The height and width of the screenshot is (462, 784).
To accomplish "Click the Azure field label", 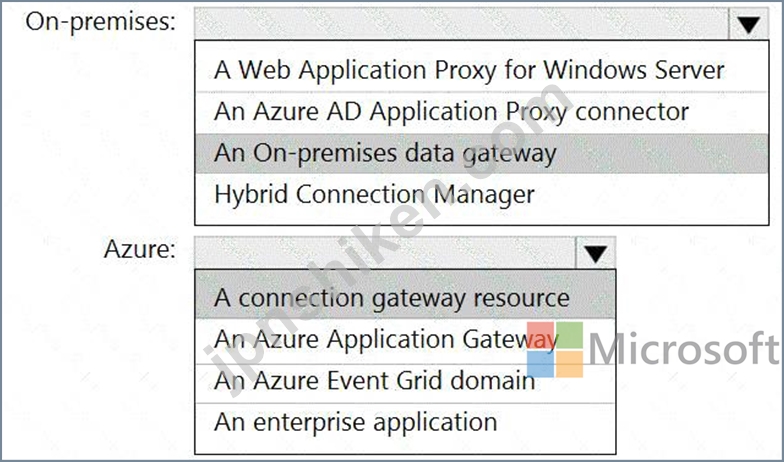I will pos(140,249).
